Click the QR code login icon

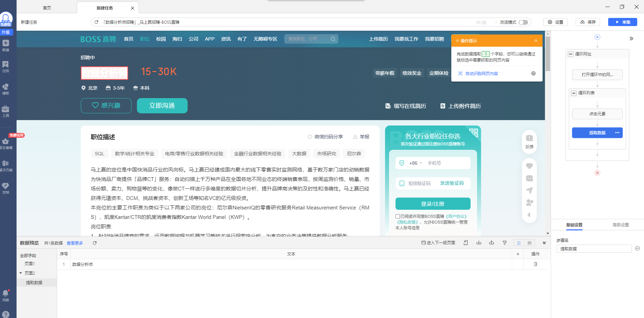474,132
